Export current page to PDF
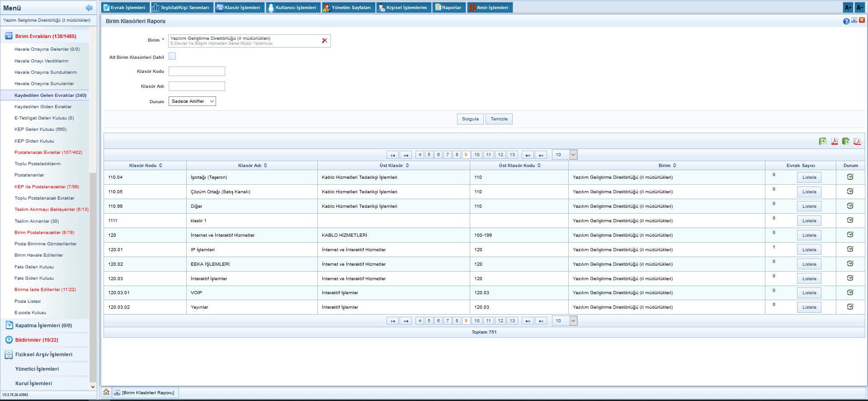This screenshot has width=868, height=401. [834, 142]
